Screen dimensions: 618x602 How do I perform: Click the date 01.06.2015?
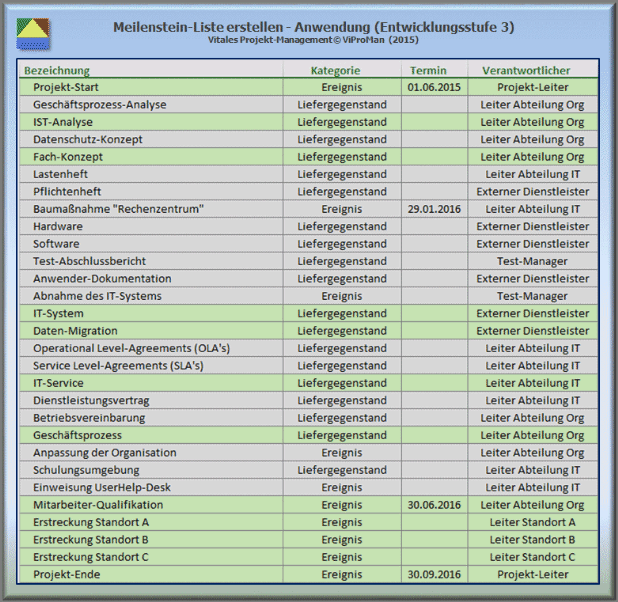pyautogui.click(x=434, y=87)
